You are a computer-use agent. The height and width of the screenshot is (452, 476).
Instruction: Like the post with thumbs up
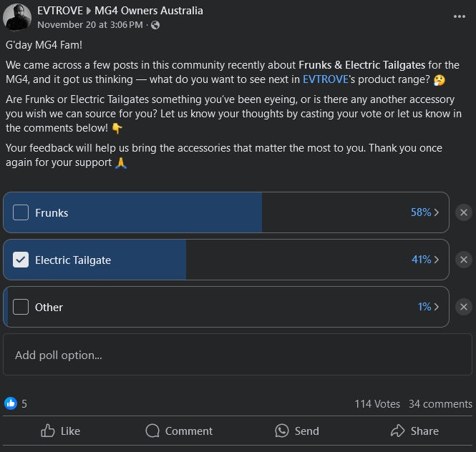tap(60, 431)
